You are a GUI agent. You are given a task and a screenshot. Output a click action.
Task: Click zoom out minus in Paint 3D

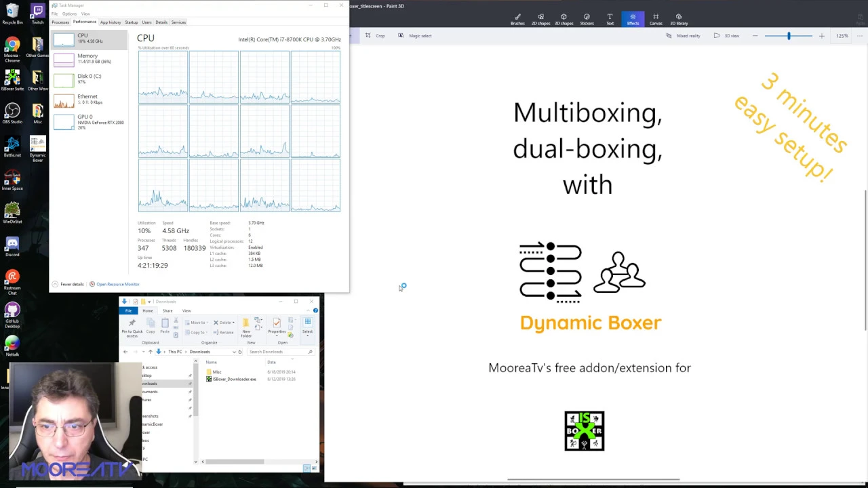click(755, 36)
